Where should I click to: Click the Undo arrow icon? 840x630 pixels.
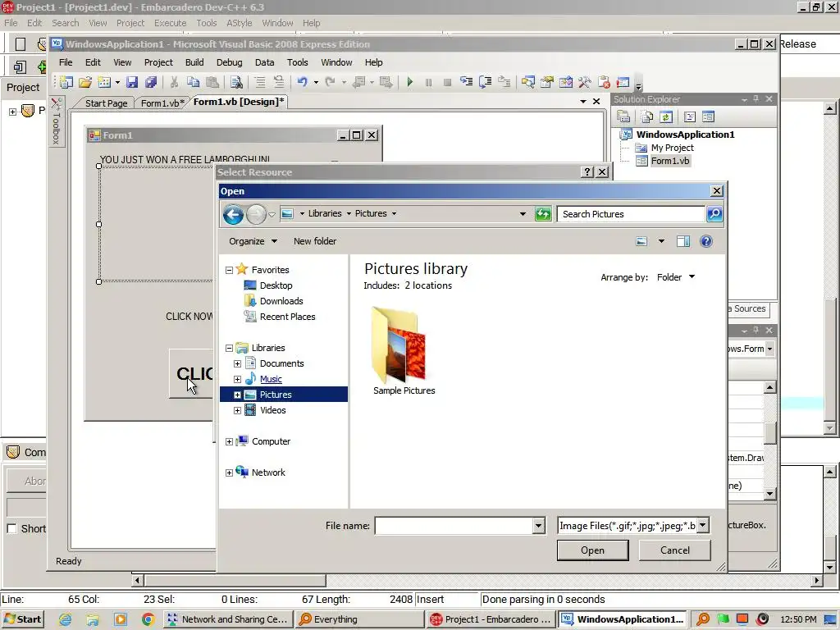(303, 82)
